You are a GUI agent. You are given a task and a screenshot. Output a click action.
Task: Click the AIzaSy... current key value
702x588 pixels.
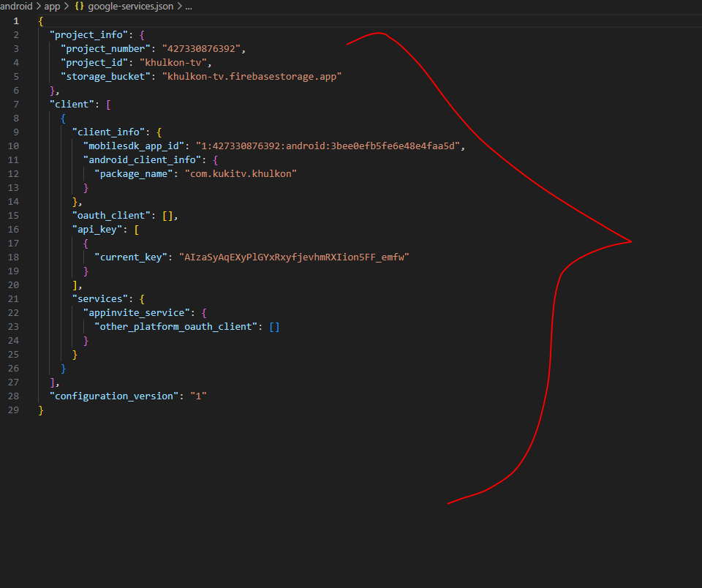[x=294, y=257]
